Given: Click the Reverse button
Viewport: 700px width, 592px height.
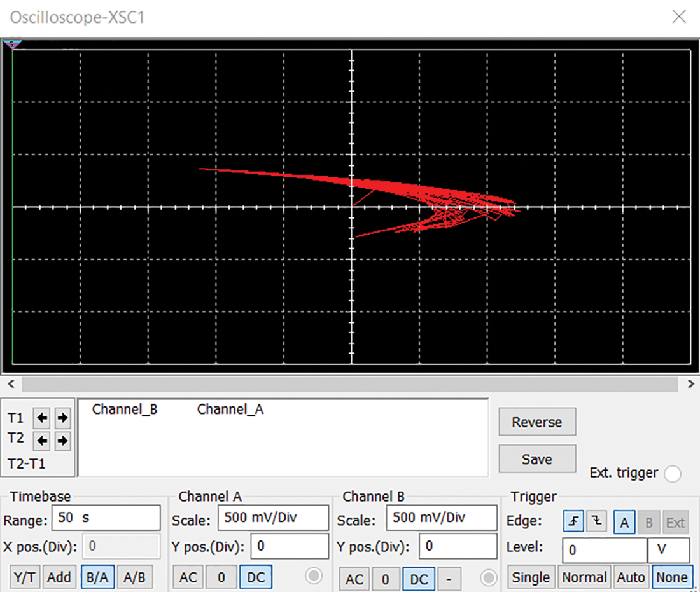Looking at the screenshot, I should (536, 422).
